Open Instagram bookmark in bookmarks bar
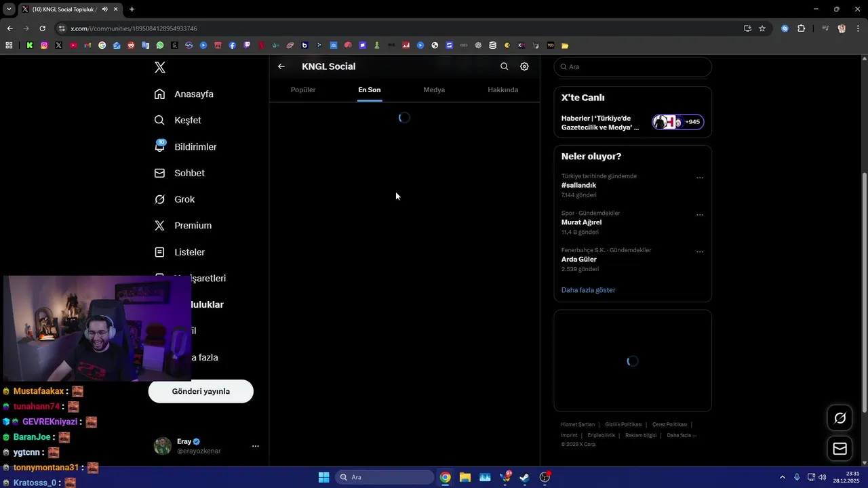Image resolution: width=868 pixels, height=488 pixels. [44, 45]
